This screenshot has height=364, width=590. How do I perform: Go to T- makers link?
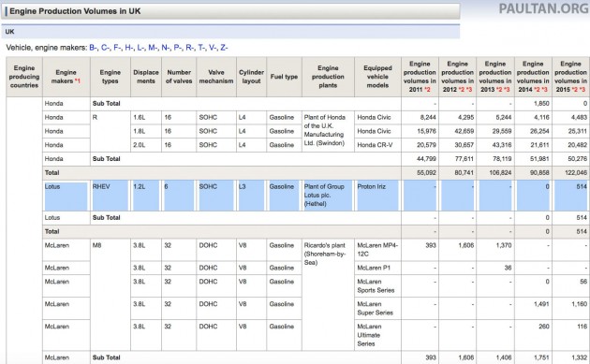coord(201,48)
